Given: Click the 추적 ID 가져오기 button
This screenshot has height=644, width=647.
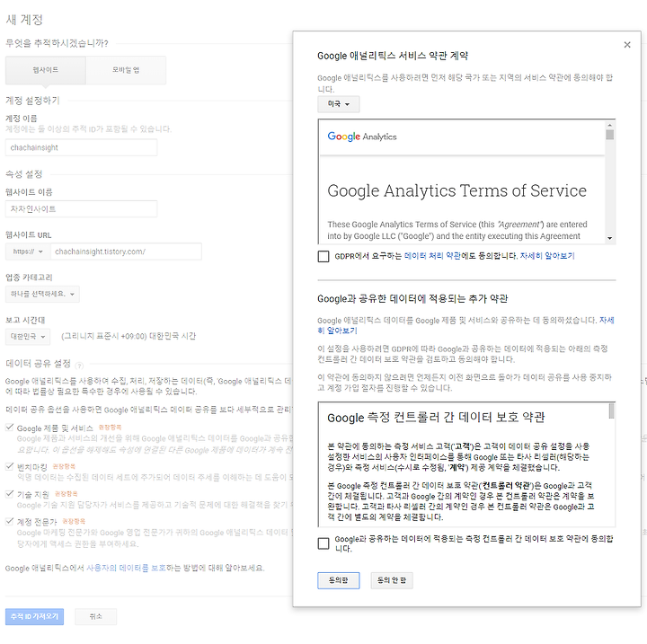Looking at the screenshot, I should coord(35,616).
